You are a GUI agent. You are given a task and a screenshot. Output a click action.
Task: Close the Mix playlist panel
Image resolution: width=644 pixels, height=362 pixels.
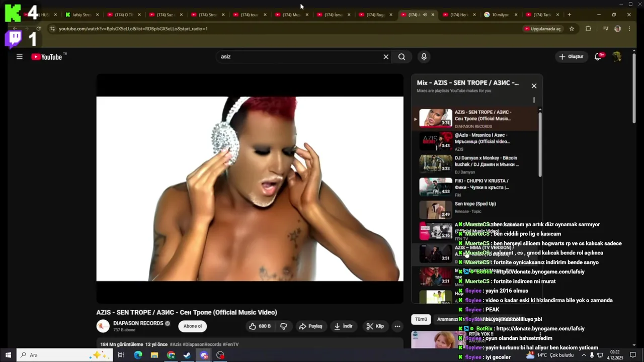[x=534, y=86]
